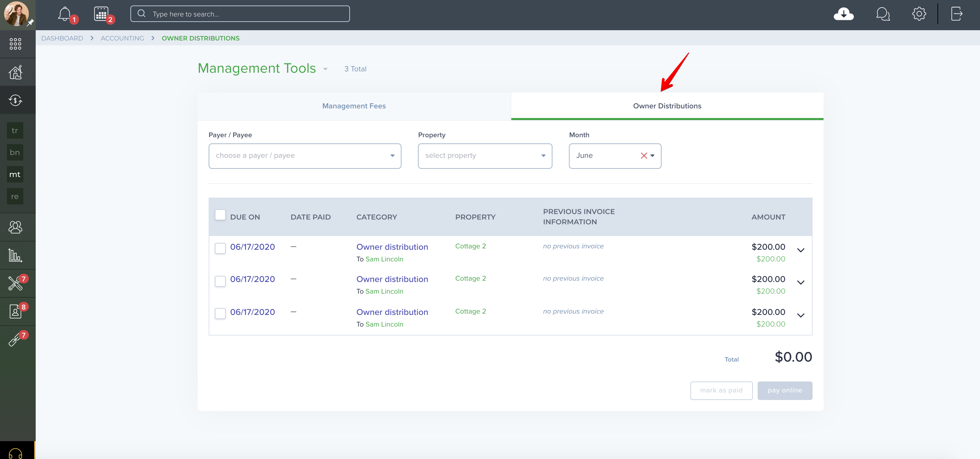980x459 pixels.
Task: Open the notifications bell icon
Action: [65, 14]
